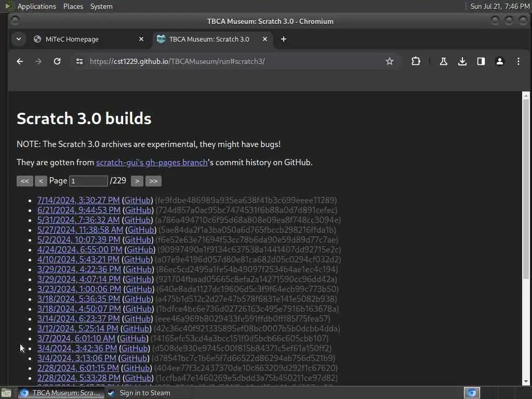Open GitHub link for 3/23/2024 build
The width and height of the screenshot is (532, 399).
point(139,289)
